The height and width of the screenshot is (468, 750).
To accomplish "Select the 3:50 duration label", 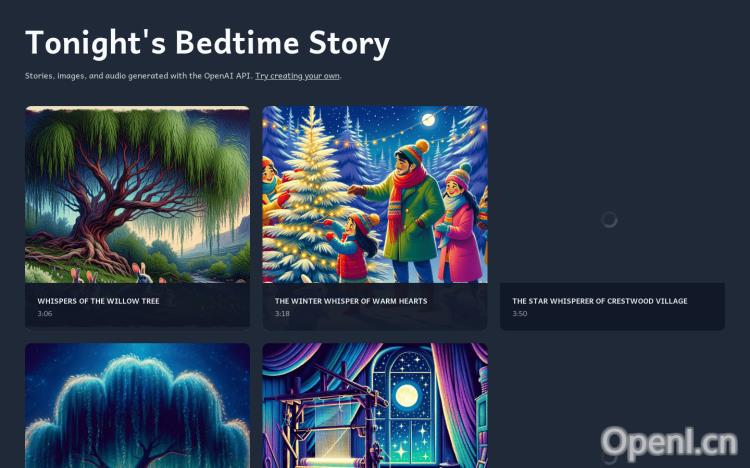I will (519, 314).
